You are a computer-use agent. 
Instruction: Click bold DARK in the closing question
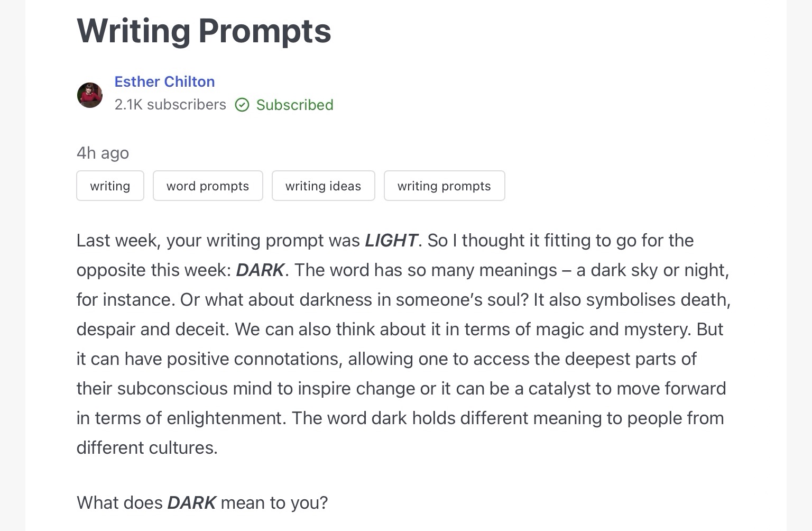[x=191, y=502]
